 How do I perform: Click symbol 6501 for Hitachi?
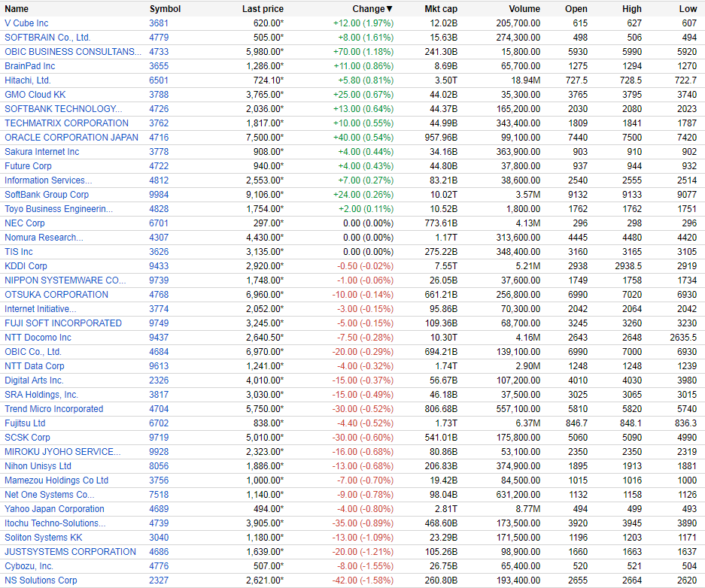point(159,80)
